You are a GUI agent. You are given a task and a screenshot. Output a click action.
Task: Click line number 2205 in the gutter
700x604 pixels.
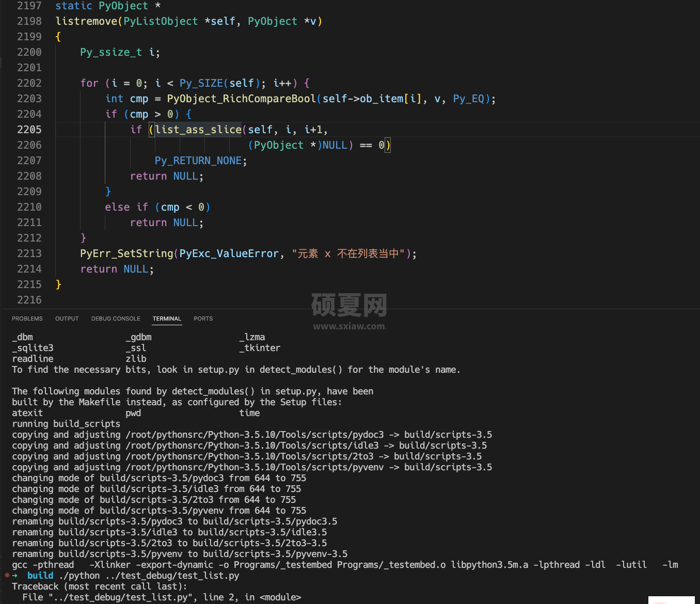point(29,130)
